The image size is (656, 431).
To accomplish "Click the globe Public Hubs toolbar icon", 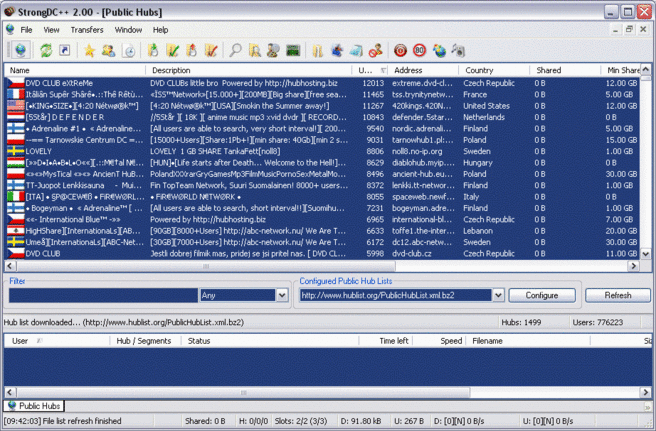I will tap(18, 49).
